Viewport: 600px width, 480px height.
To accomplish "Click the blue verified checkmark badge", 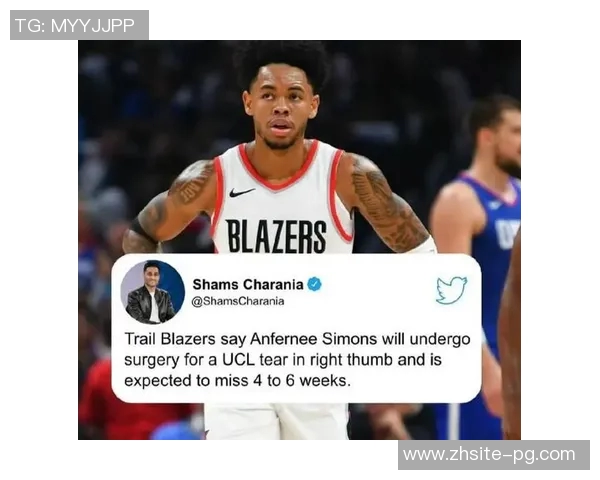I will coord(315,284).
